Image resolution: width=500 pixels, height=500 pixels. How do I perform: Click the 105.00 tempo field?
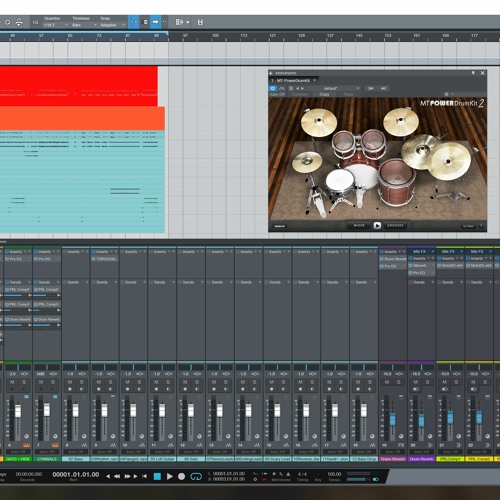334,474
